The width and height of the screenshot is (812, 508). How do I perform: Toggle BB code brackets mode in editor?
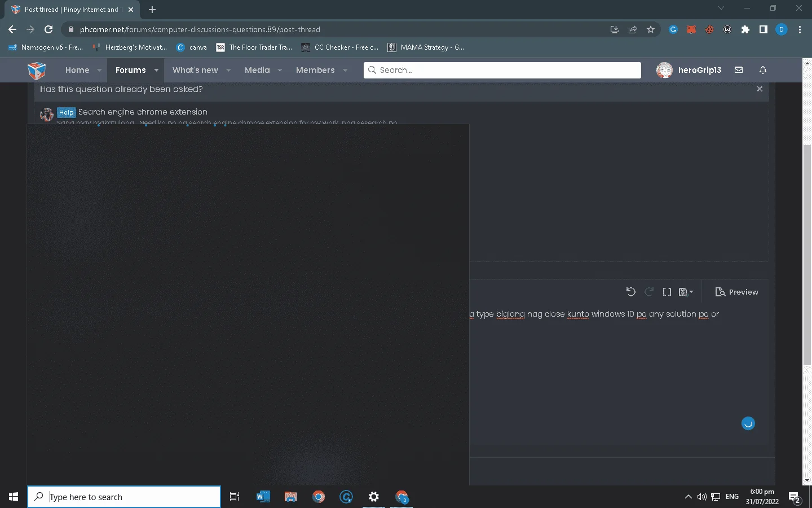pos(667,292)
